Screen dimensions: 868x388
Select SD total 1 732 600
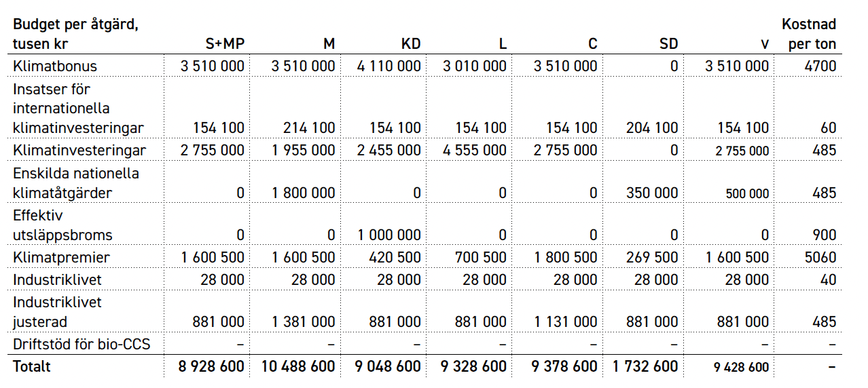point(646,366)
